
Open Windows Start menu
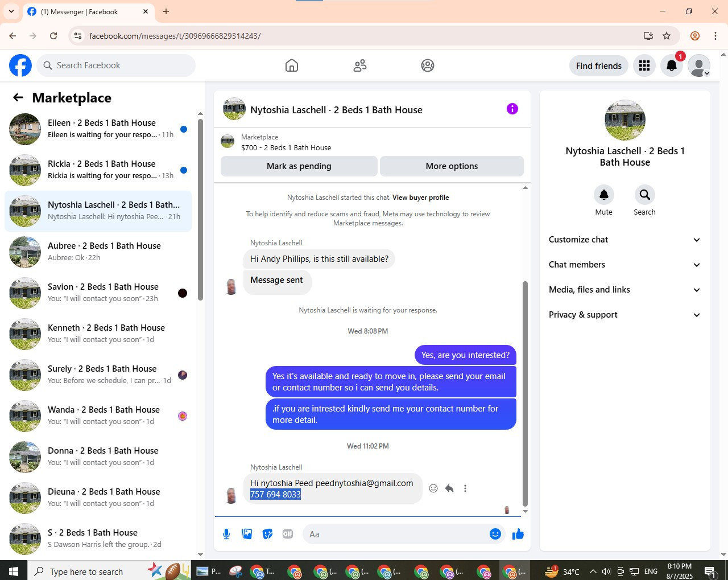click(14, 571)
